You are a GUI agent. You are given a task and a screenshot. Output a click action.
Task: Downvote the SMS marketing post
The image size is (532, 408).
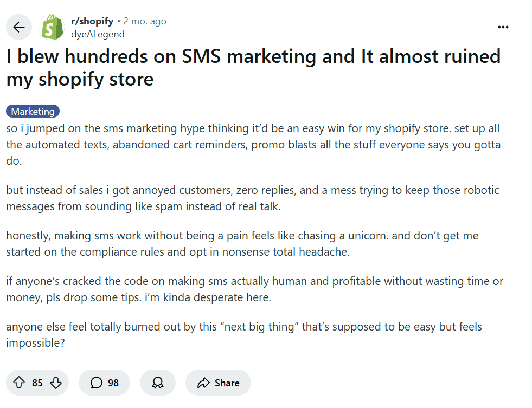[56, 383]
